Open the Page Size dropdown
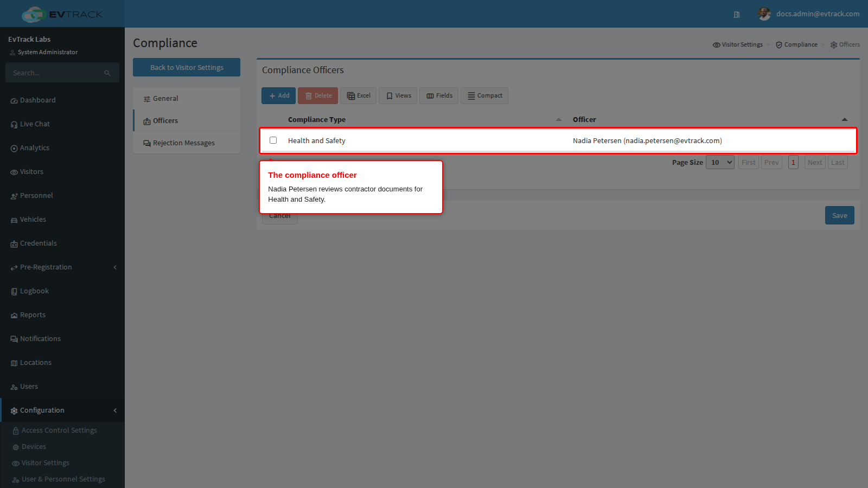The image size is (868, 488). click(x=720, y=163)
